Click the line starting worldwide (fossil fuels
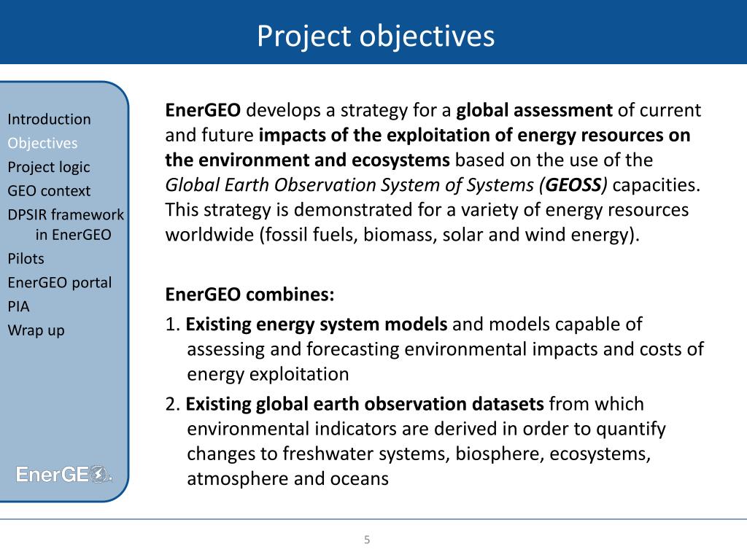This screenshot has height=560, width=747. coord(402,236)
